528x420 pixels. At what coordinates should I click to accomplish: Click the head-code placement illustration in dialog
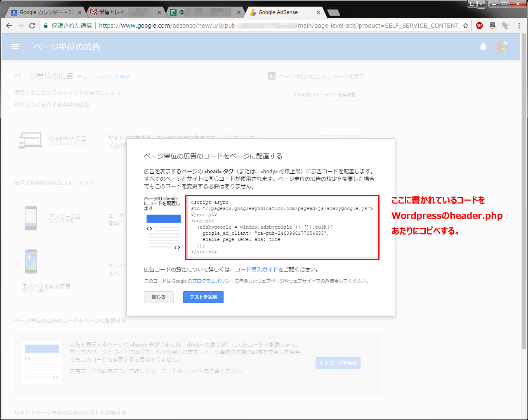pyautogui.click(x=164, y=232)
